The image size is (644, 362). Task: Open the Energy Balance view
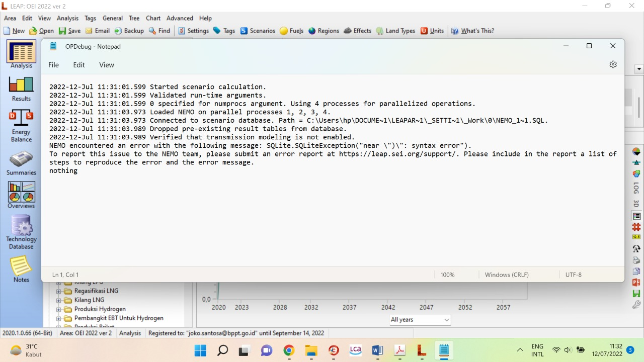point(21,126)
